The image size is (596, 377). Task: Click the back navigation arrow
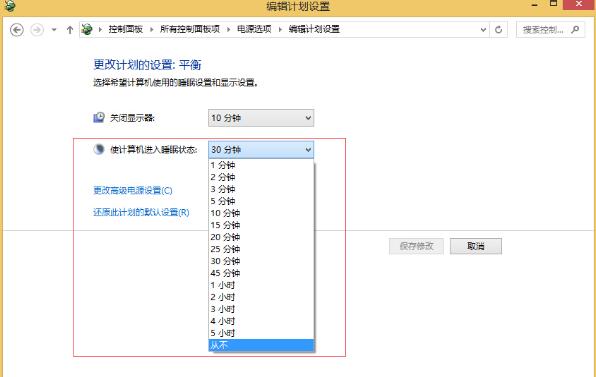[17, 30]
